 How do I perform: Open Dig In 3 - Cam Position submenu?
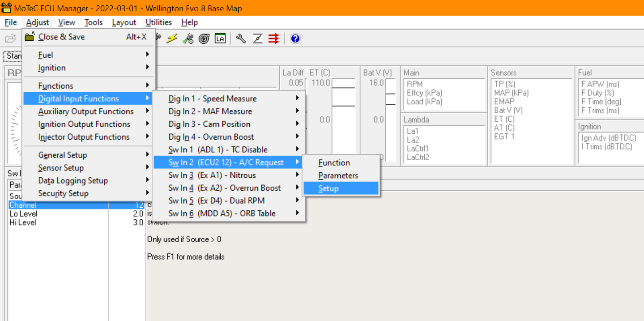[x=229, y=124]
